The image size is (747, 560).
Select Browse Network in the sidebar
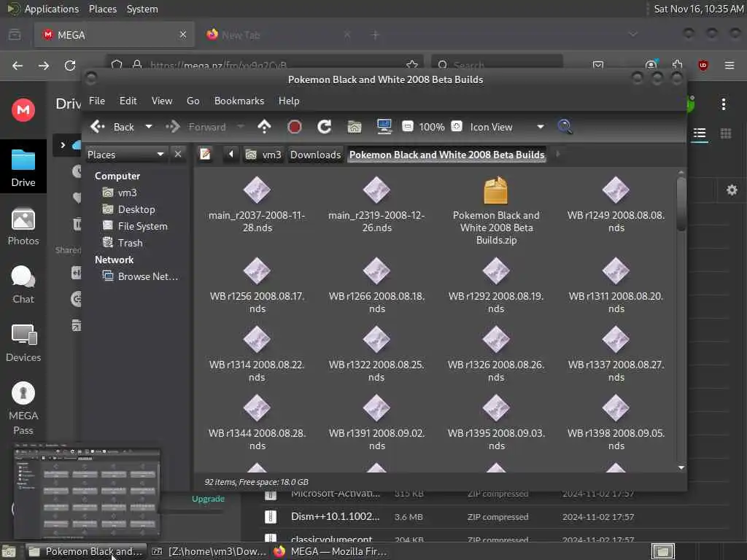coord(141,276)
